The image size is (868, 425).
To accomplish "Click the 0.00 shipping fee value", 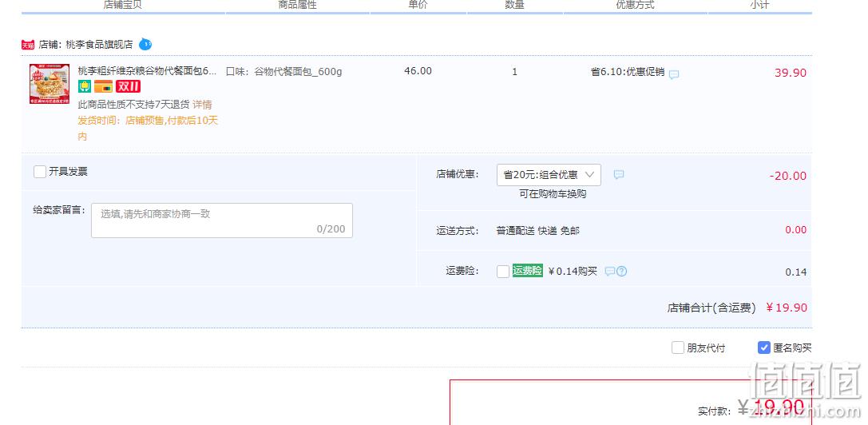I will (x=796, y=230).
